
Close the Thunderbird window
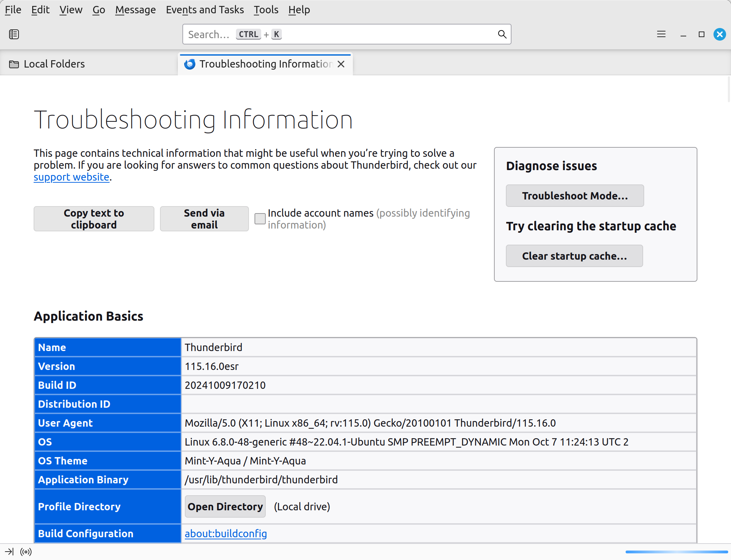[719, 34]
